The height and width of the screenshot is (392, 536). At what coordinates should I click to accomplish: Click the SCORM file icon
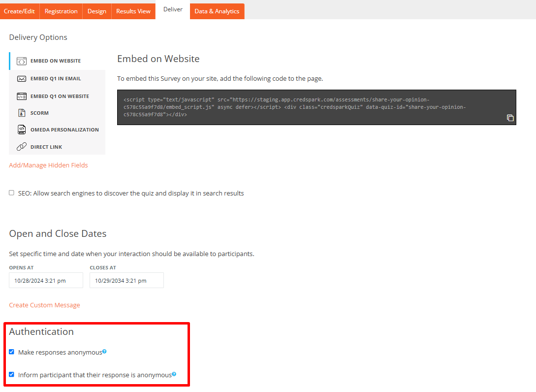click(22, 113)
